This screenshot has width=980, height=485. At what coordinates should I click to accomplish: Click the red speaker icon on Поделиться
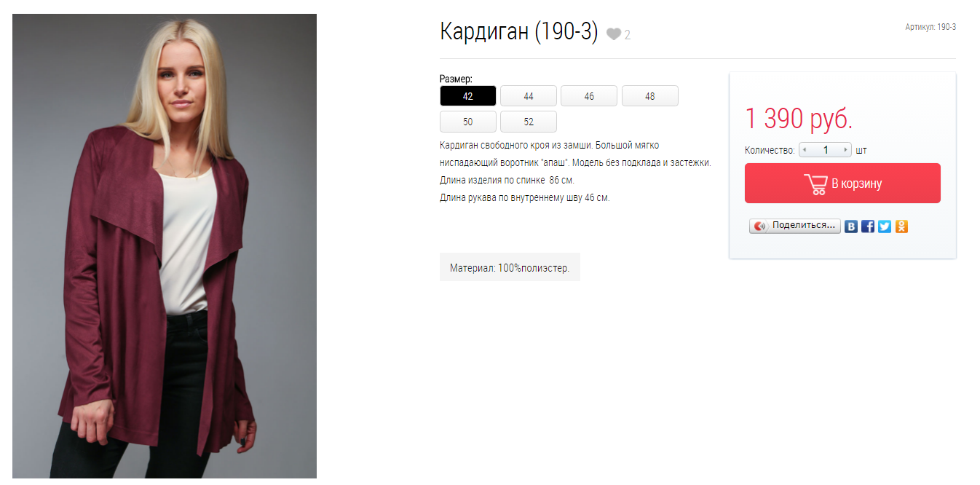tap(760, 226)
